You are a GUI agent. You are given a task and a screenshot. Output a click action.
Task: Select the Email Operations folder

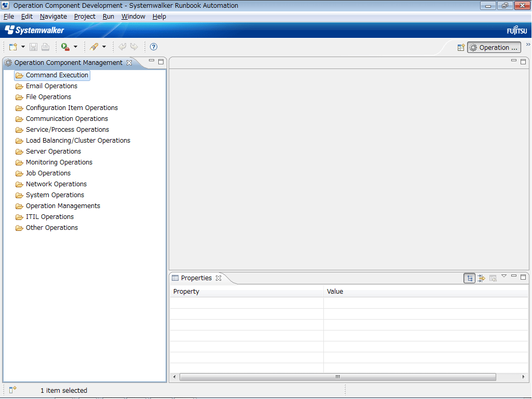(x=47, y=86)
